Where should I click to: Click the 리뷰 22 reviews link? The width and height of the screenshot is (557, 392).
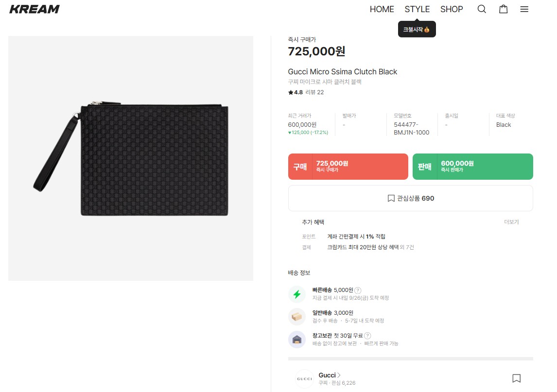[x=314, y=92]
